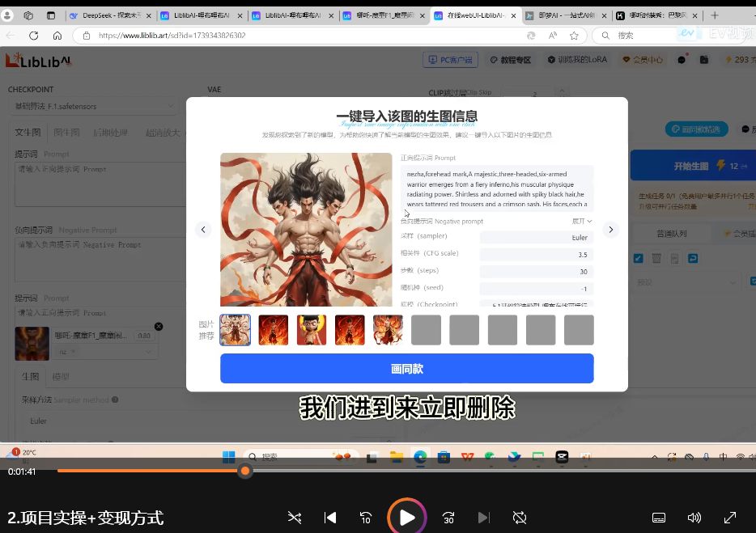This screenshot has width=756, height=533.
Task: Remove the 哪吒 LoRA with its X icon
Action: 159,326
